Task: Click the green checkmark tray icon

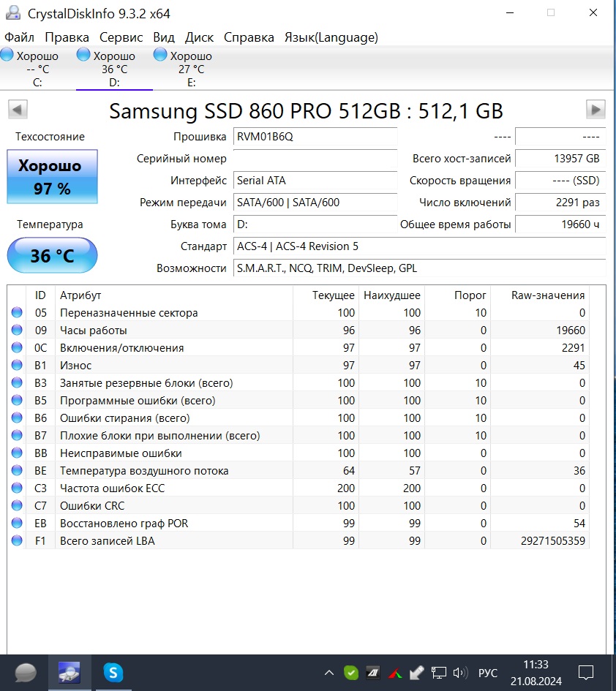Action: tap(351, 673)
